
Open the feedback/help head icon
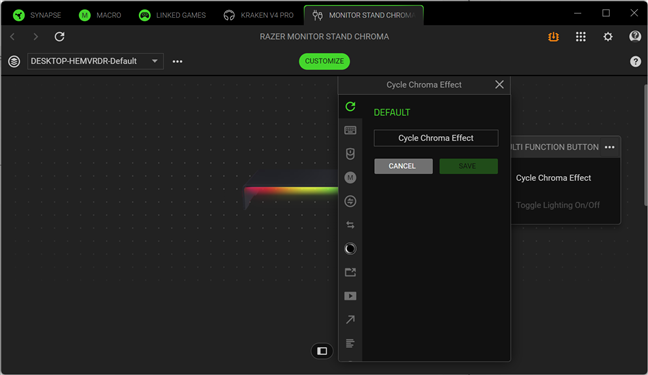click(x=635, y=36)
